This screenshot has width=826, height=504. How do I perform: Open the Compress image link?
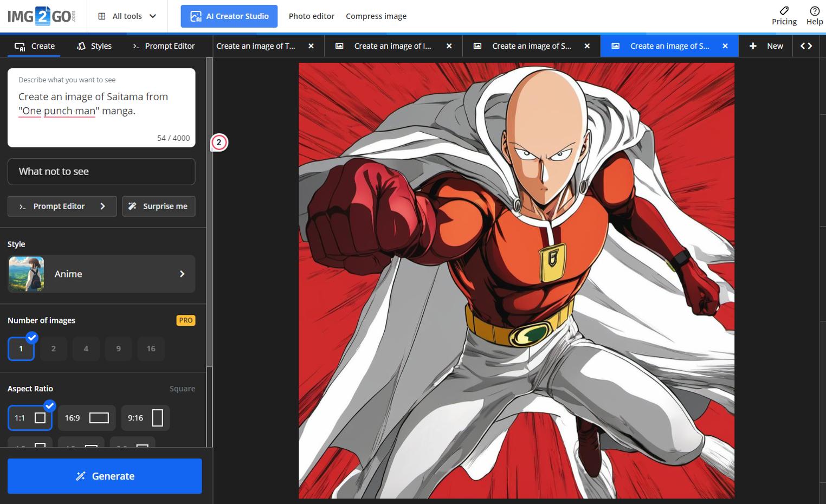(x=376, y=16)
